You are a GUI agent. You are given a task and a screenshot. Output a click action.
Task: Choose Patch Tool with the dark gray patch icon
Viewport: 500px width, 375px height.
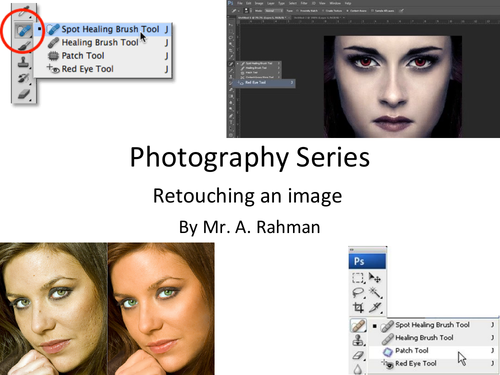103,56
